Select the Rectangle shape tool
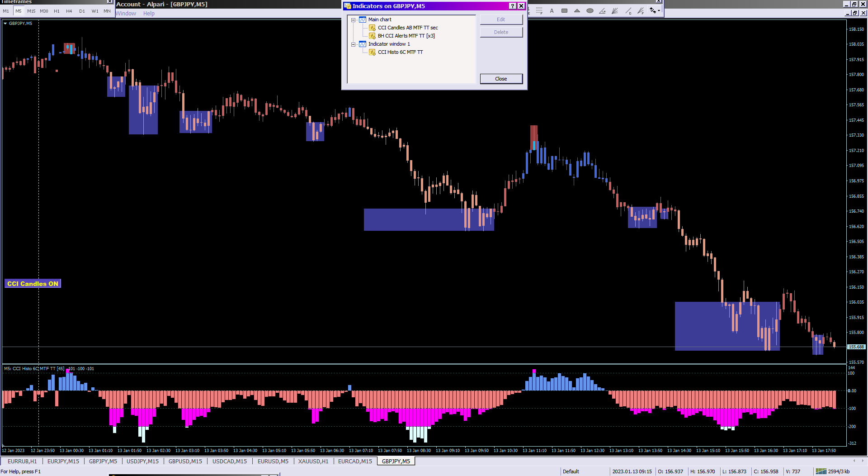The height and width of the screenshot is (476, 868). point(564,10)
